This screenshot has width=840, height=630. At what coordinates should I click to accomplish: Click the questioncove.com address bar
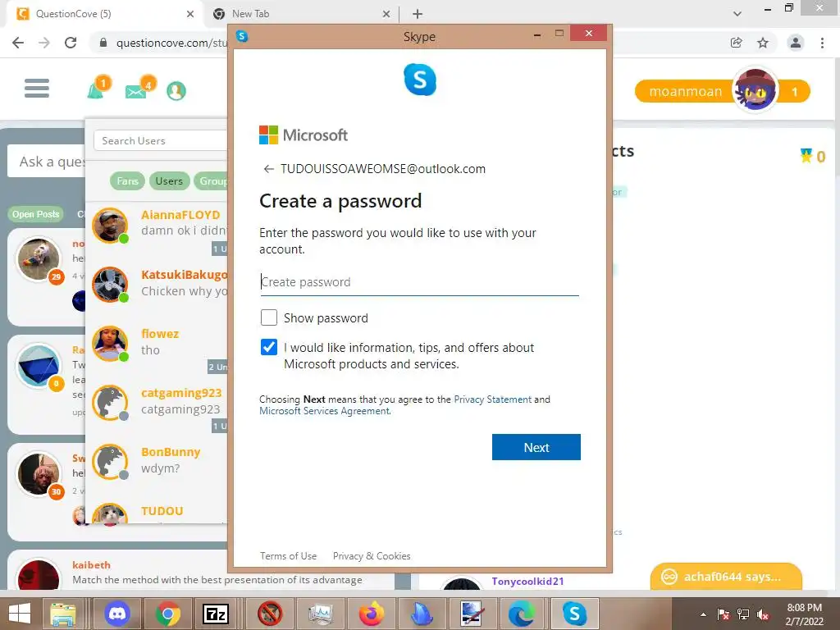coord(171,43)
